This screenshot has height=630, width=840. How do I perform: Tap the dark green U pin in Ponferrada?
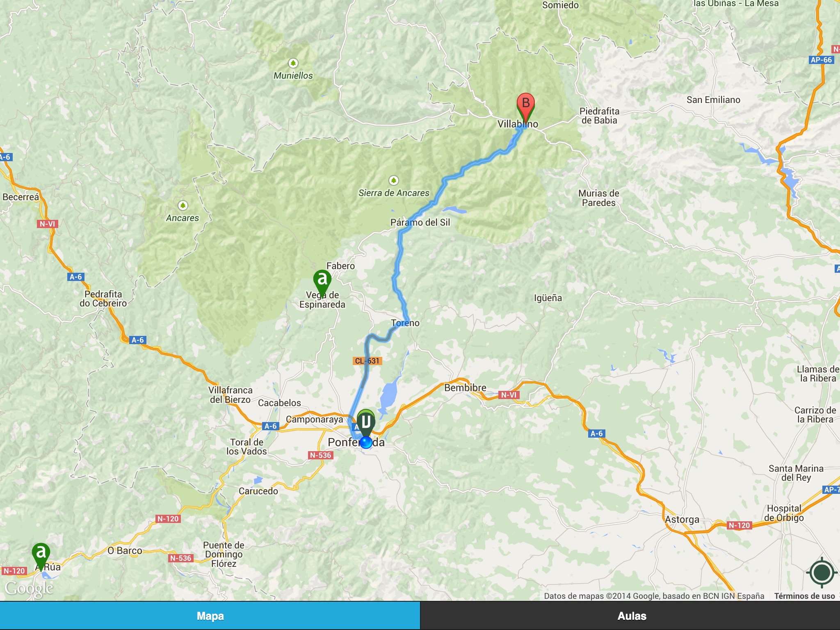point(366,423)
